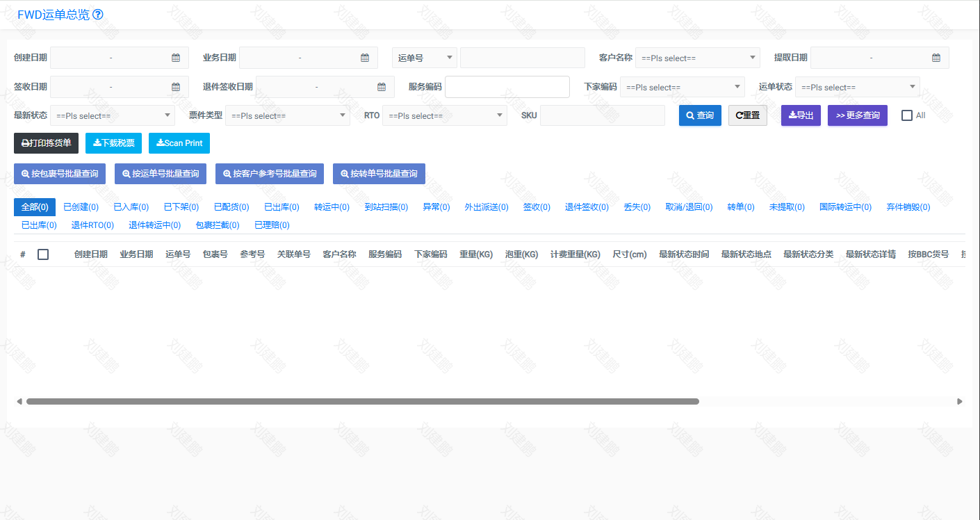Switch to the 已入库(0) tab
This screenshot has width=980, height=520.
131,207
